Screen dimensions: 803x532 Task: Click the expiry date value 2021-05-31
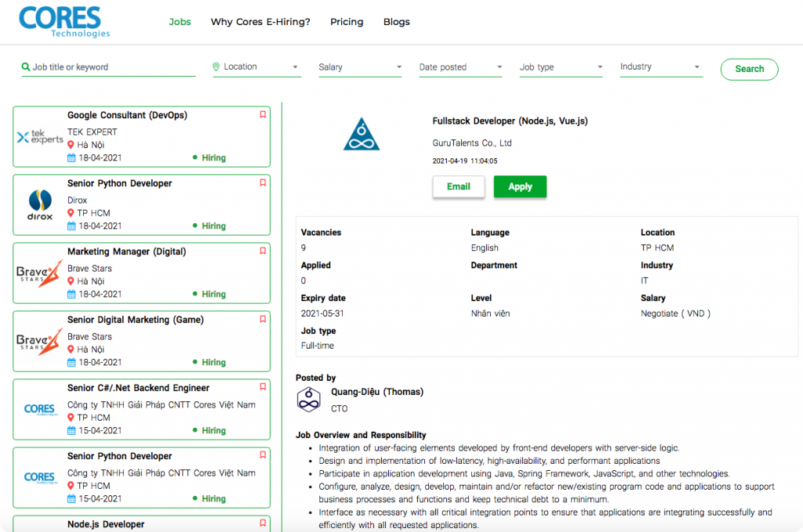tap(322, 313)
